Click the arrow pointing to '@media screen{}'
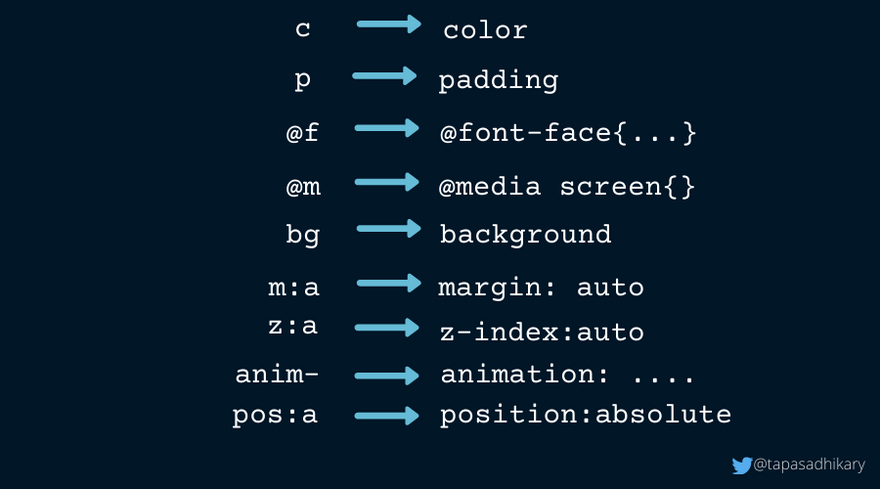Screen dimensions: 880x489 [387, 182]
